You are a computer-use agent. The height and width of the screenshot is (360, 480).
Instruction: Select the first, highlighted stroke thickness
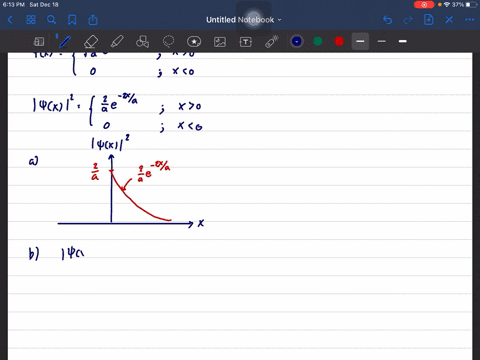(360, 41)
